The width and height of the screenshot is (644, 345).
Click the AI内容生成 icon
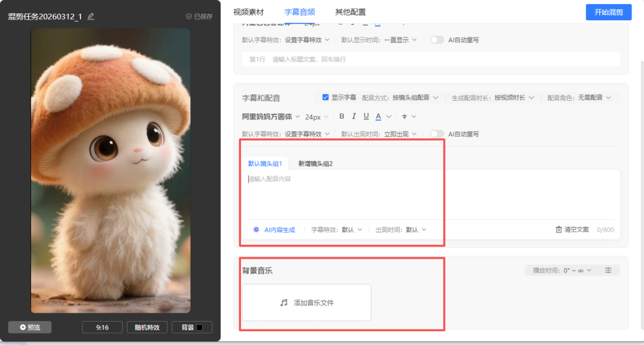click(256, 229)
